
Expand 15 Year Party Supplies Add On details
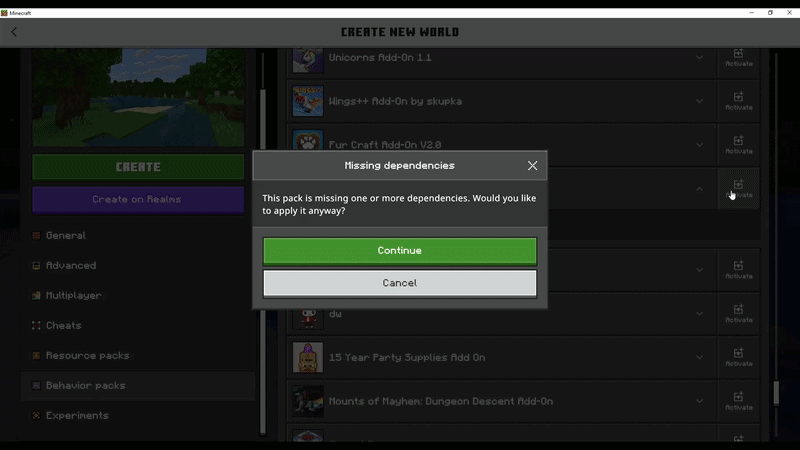pos(699,358)
